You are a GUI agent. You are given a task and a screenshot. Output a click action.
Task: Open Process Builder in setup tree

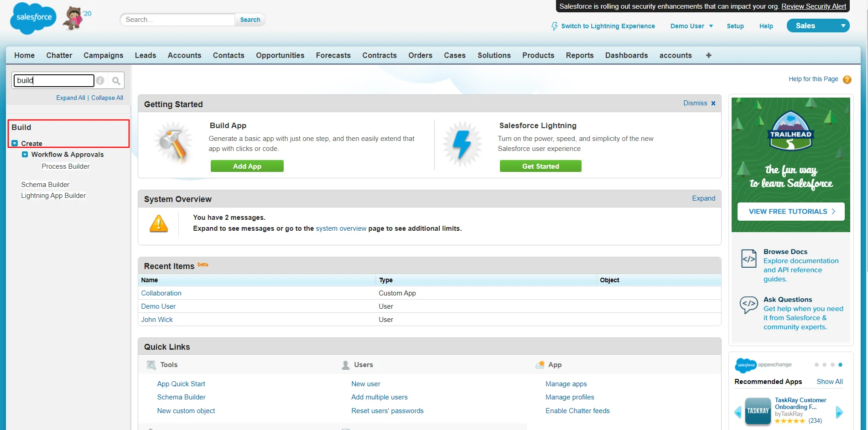[66, 166]
